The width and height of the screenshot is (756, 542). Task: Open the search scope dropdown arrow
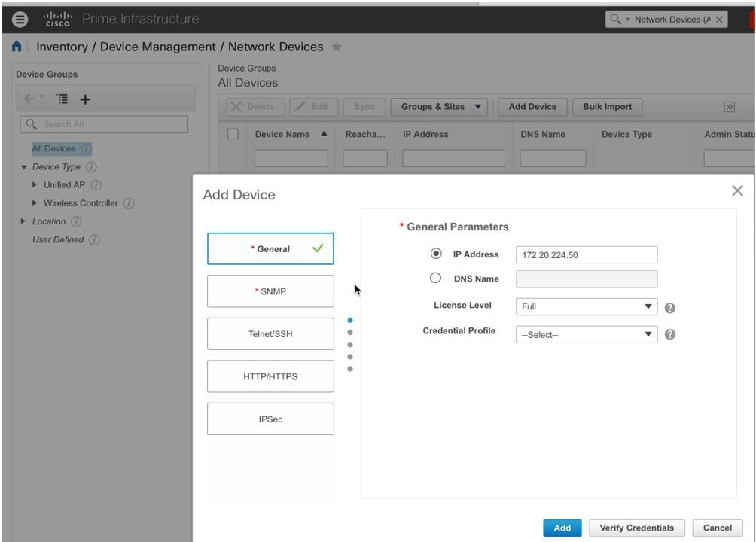[x=628, y=20]
